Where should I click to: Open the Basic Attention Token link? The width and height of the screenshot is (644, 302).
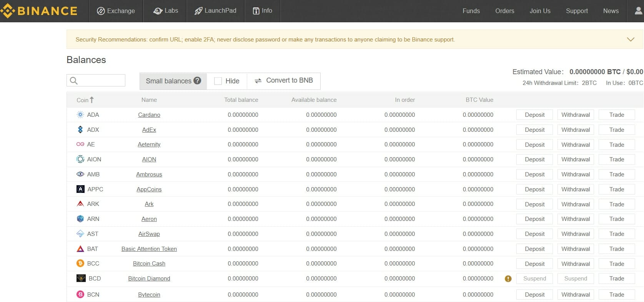149,249
